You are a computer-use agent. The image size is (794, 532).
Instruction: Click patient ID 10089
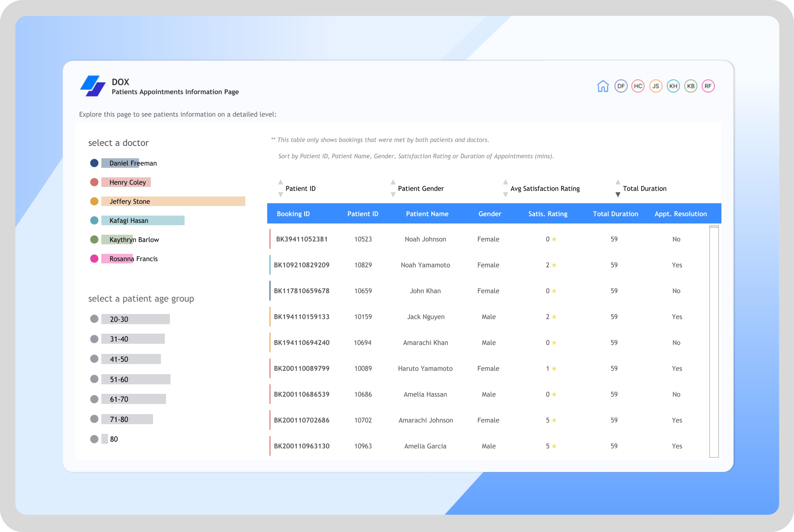363,369
